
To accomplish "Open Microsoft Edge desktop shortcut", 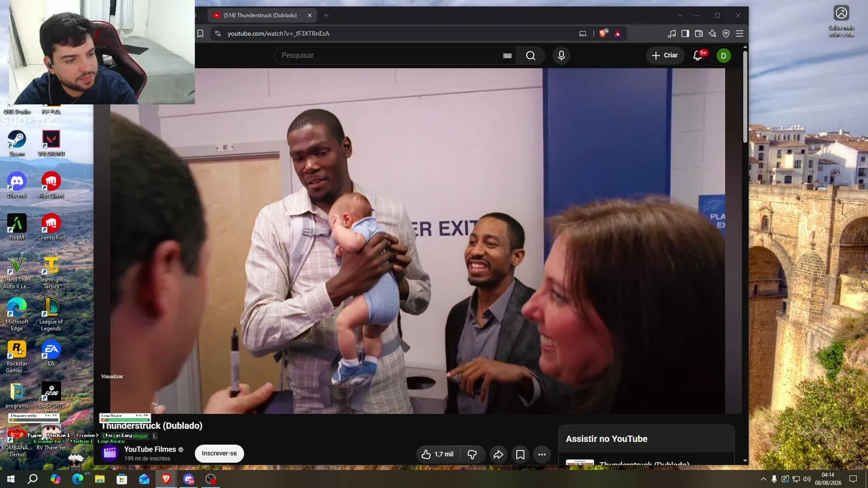I will coord(17,314).
